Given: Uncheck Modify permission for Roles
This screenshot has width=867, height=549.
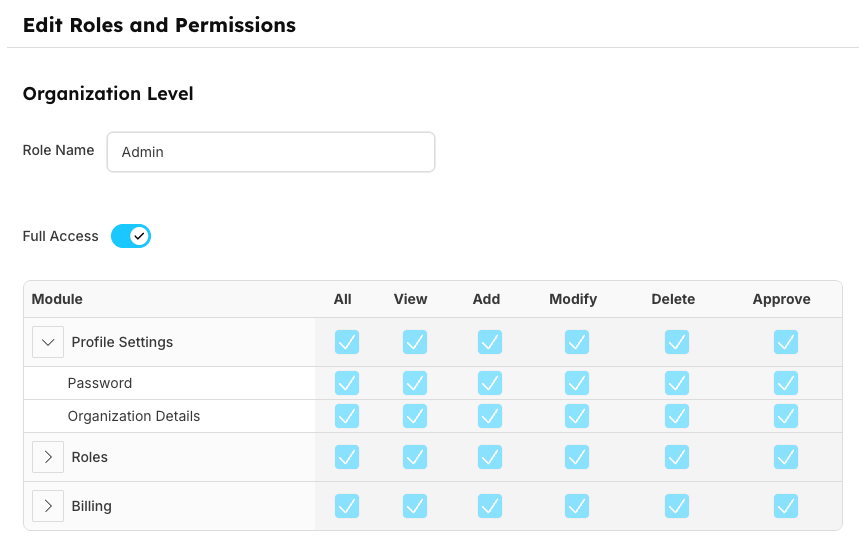Looking at the screenshot, I should click(x=577, y=457).
